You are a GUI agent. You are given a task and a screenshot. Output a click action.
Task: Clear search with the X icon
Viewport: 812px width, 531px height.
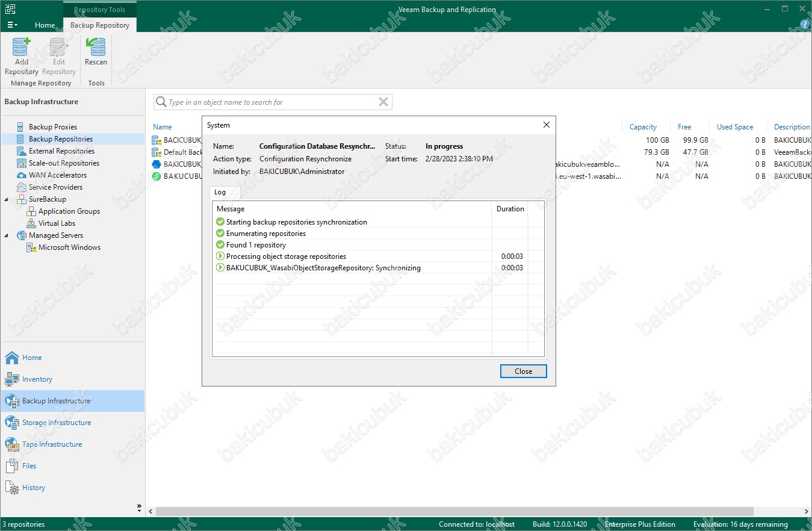point(383,102)
